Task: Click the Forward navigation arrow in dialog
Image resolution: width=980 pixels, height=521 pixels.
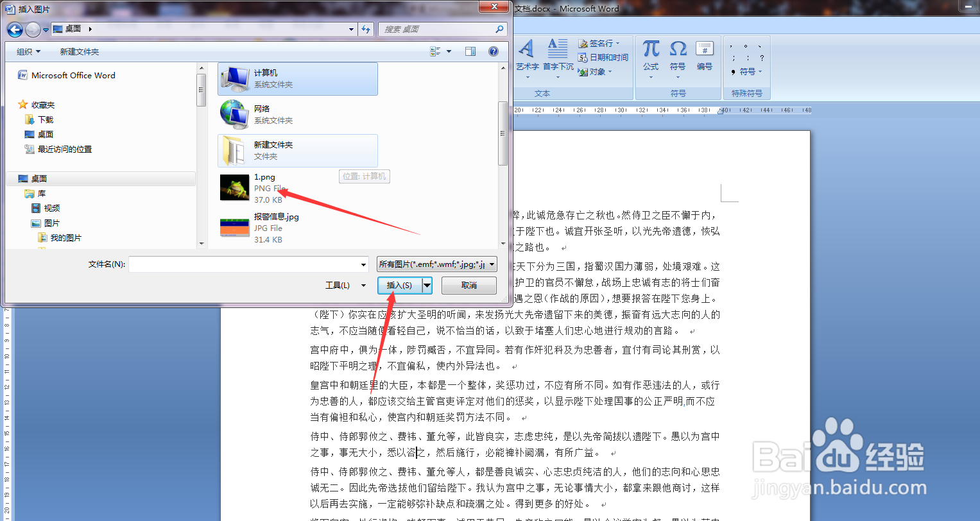Action: coord(33,29)
